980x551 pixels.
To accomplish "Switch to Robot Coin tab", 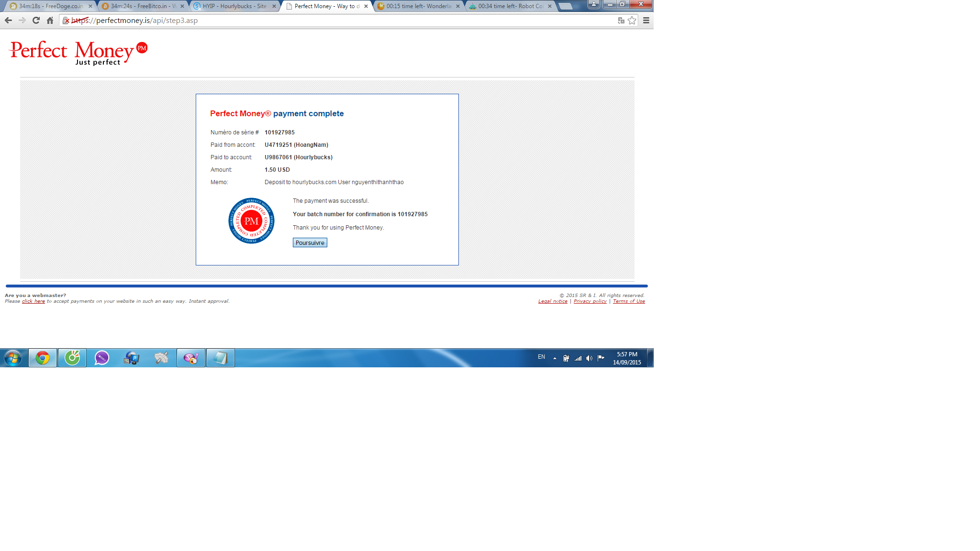I will tap(510, 6).
